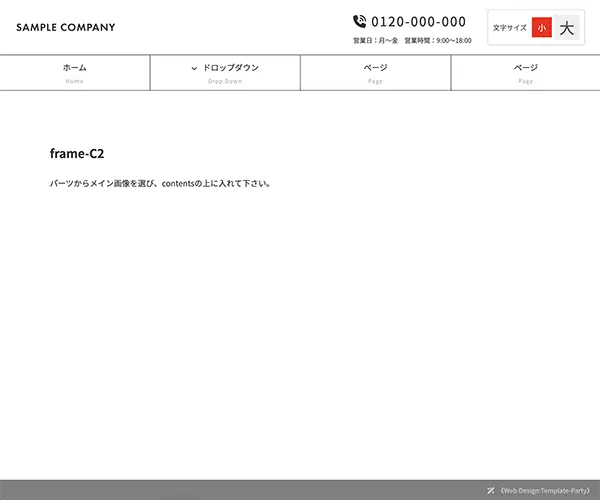Click the small icon in the footer
The image size is (600, 500).
(491, 491)
